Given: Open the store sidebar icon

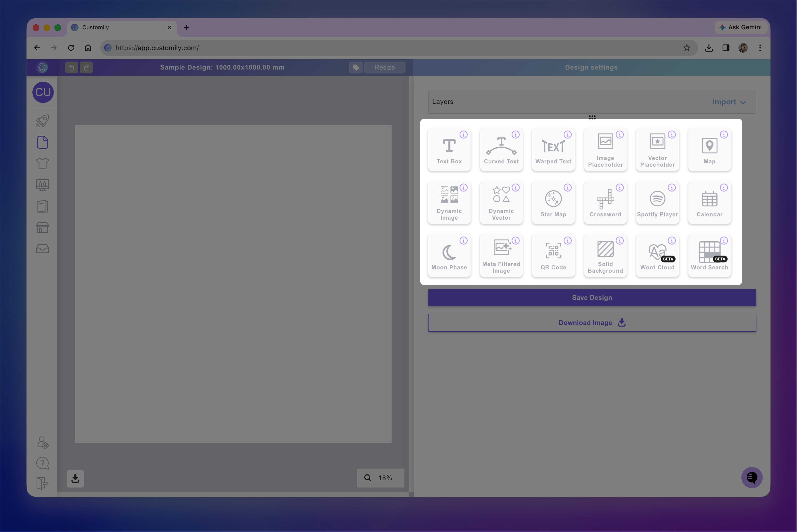Looking at the screenshot, I should click(42, 228).
